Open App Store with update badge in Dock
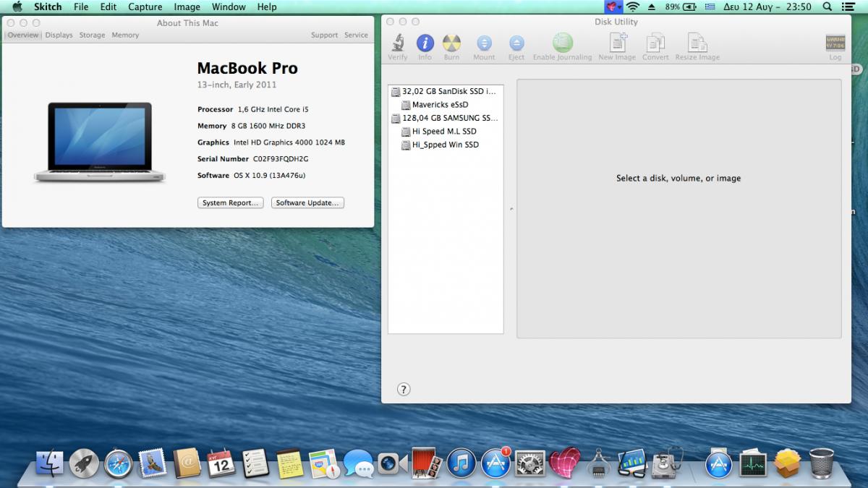The height and width of the screenshot is (488, 868). (x=495, y=463)
